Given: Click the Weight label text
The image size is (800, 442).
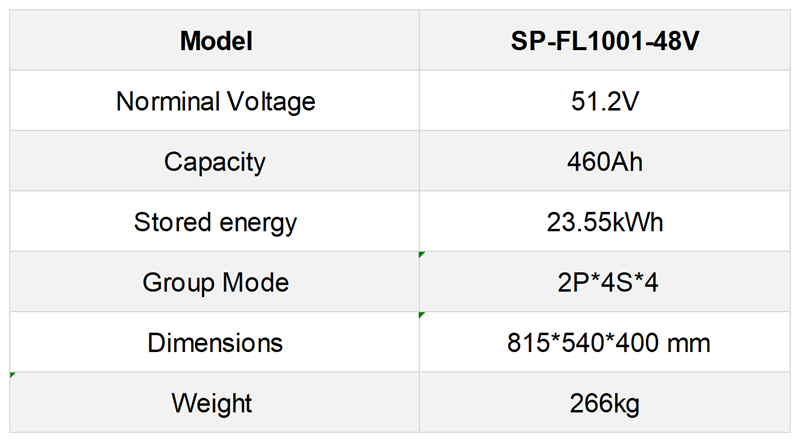Looking at the screenshot, I should click(212, 403).
